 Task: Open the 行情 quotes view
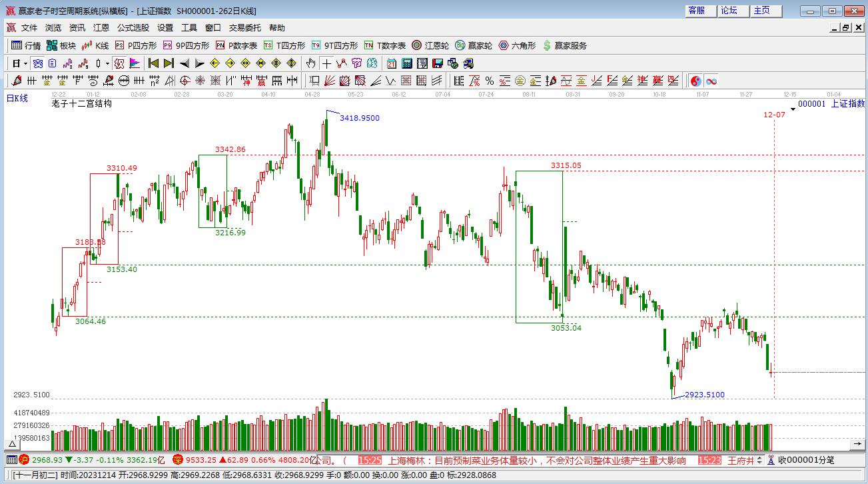(x=27, y=45)
